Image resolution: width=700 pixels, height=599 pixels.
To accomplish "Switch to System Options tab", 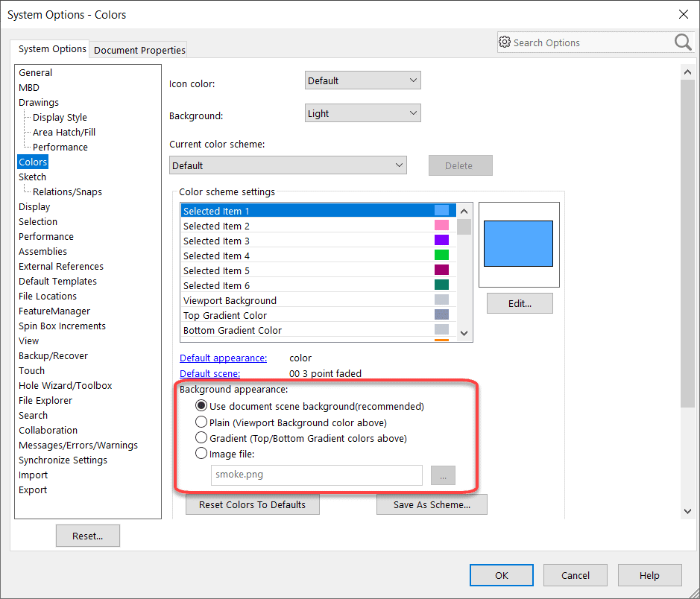I will 52,48.
